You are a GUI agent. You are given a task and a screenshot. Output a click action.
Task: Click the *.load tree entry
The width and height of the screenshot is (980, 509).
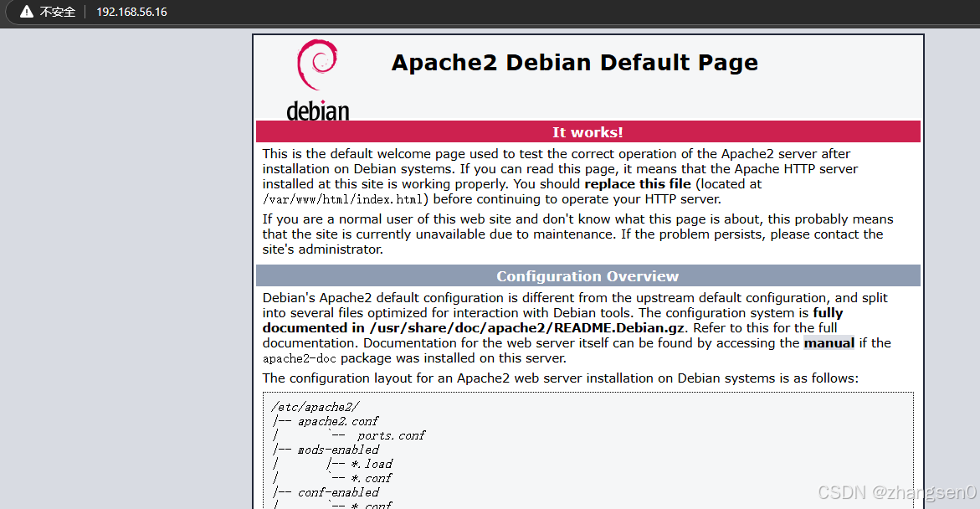(372, 464)
